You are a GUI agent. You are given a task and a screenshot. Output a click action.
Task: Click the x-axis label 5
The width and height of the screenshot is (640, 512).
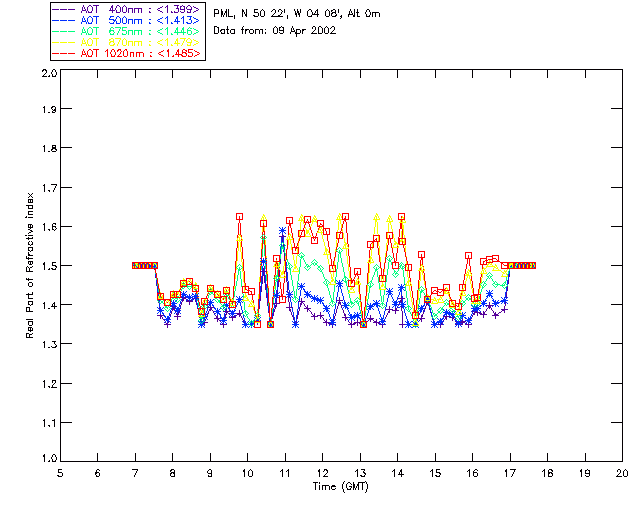60,473
